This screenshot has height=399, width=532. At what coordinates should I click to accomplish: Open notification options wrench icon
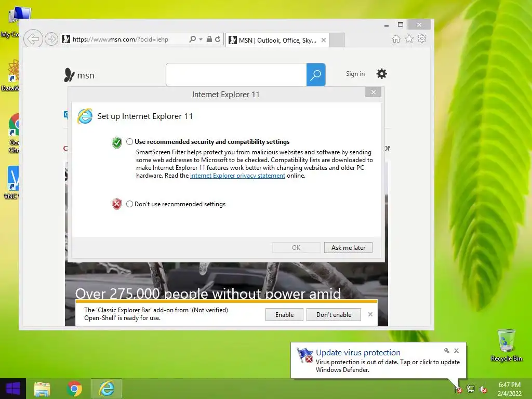[446, 351]
